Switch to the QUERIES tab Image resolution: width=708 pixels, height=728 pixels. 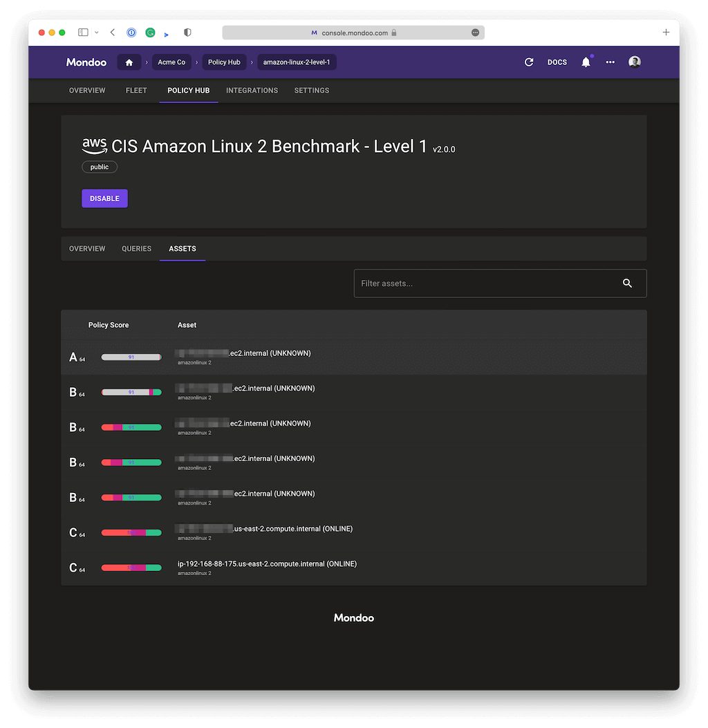tap(136, 248)
